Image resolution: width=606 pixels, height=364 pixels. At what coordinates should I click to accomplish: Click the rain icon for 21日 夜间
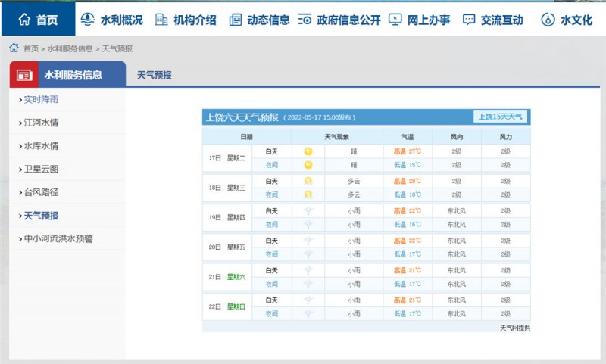[x=308, y=284]
